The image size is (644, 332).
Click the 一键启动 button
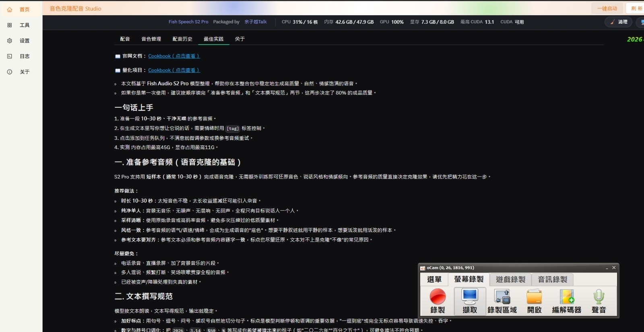[607, 8]
